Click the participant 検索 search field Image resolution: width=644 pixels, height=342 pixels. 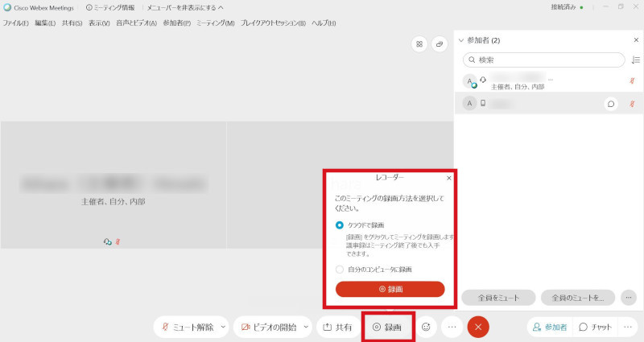(544, 60)
